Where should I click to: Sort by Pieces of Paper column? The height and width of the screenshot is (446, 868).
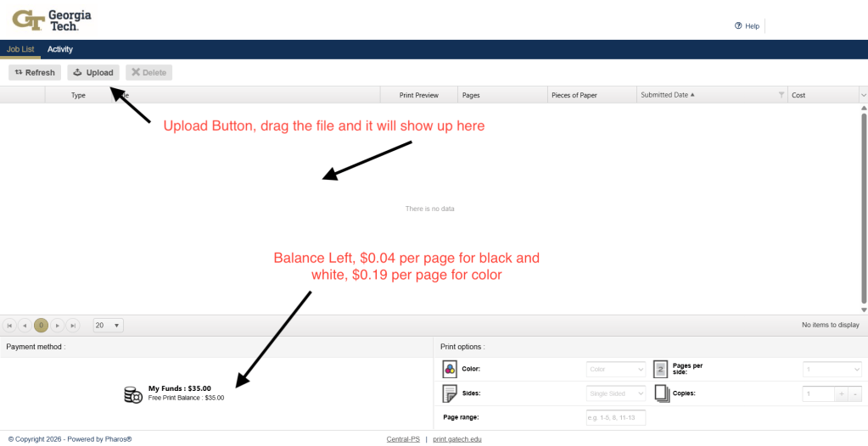(x=591, y=95)
